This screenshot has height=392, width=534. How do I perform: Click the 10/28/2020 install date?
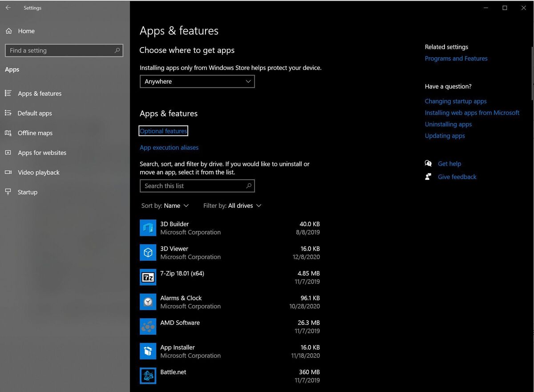[304, 306]
